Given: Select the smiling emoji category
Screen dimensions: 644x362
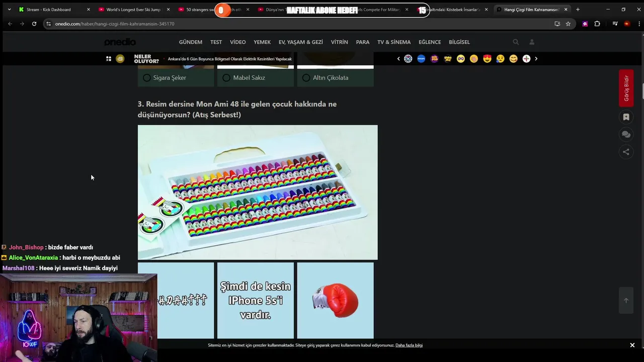Looking at the screenshot, I should tap(513, 59).
